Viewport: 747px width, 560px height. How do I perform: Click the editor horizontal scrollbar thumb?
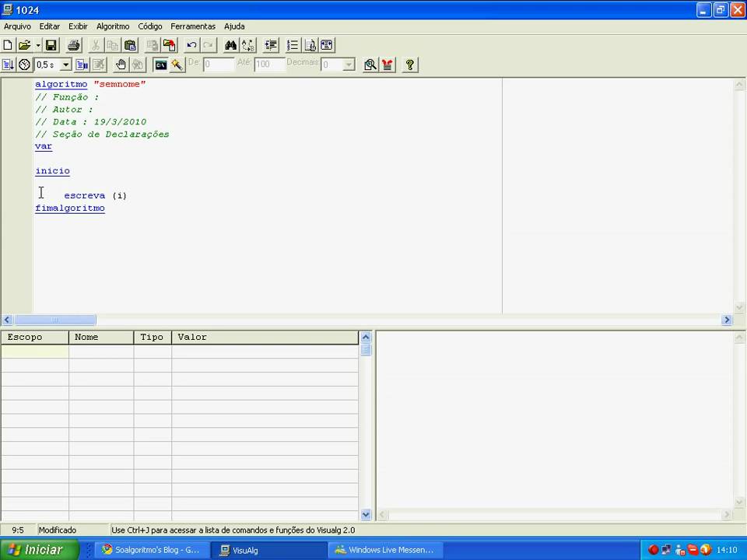click(x=54, y=320)
